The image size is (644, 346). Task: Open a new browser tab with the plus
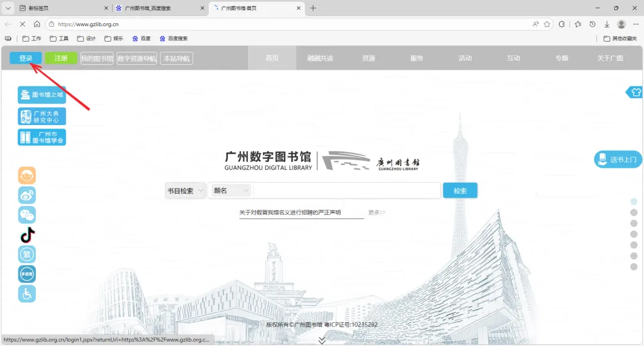[x=313, y=8]
